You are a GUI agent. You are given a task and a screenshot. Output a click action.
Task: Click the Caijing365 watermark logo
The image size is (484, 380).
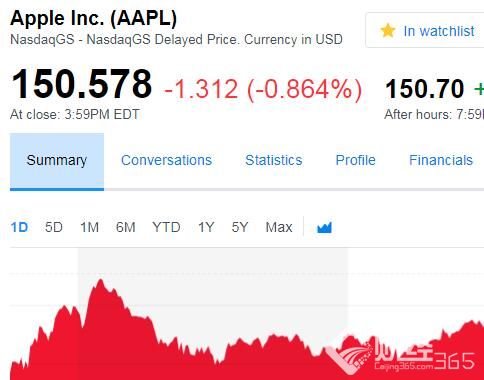point(400,355)
